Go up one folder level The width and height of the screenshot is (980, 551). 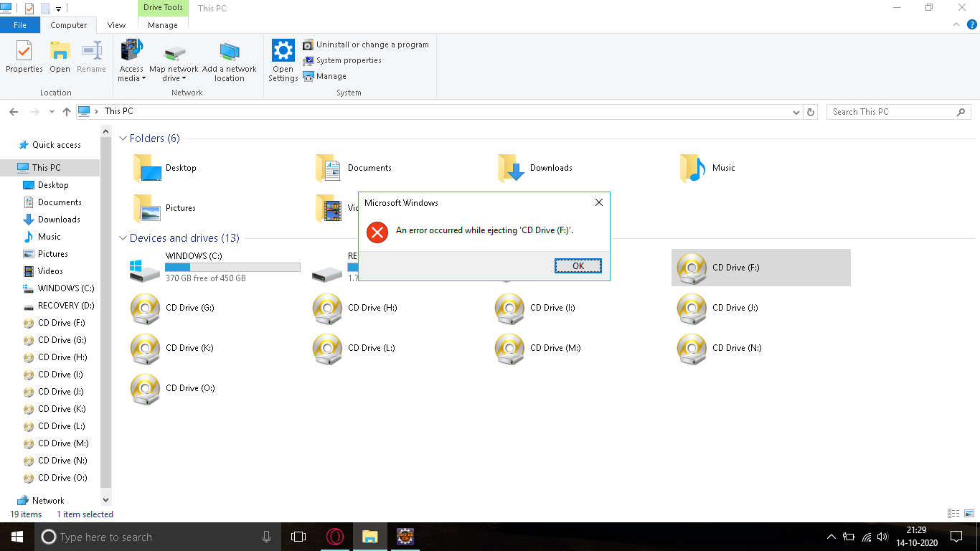click(67, 112)
